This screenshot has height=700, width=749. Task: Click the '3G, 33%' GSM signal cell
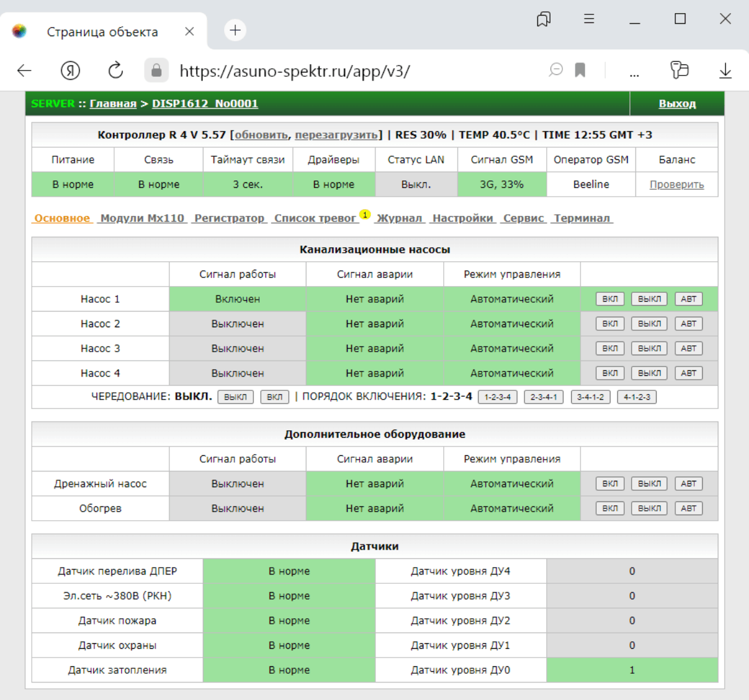tap(502, 184)
